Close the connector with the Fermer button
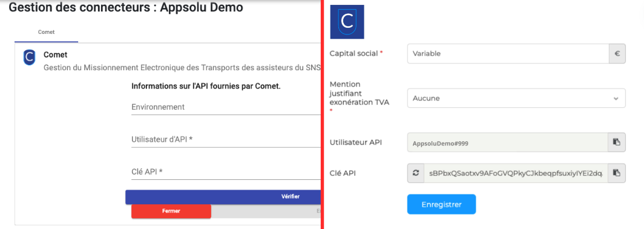This screenshot has height=229, width=644. 171,211
